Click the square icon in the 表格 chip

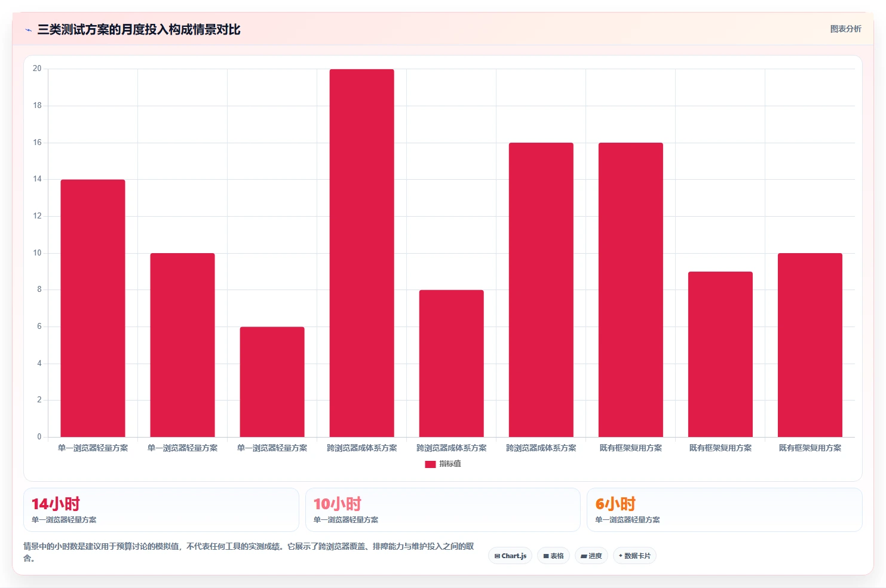point(546,556)
